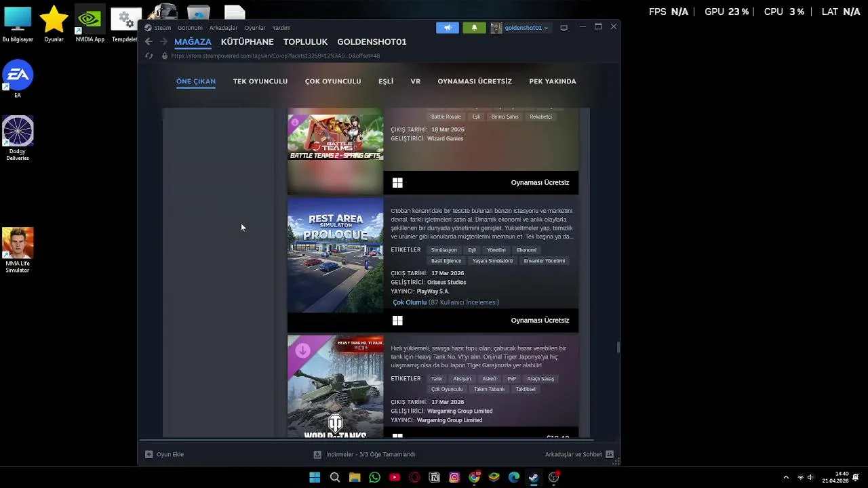Reload the store page
Viewport: 868px width, 488px height.
point(149,56)
